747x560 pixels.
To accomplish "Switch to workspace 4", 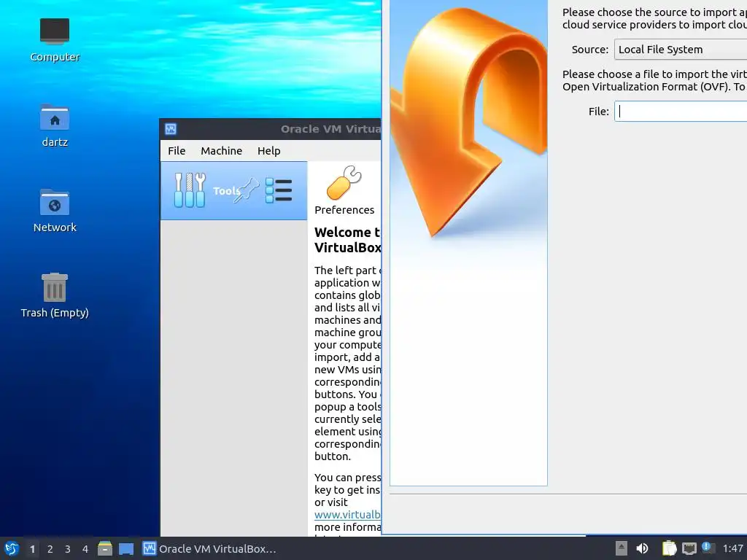I will click(x=85, y=549).
